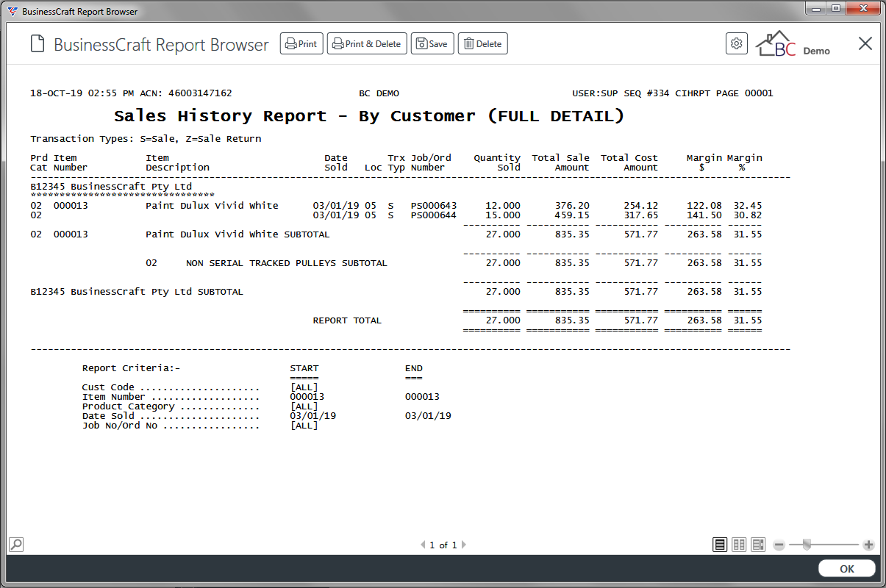
Task: Click 'REPORT TOTAL' label
Action: coord(347,320)
